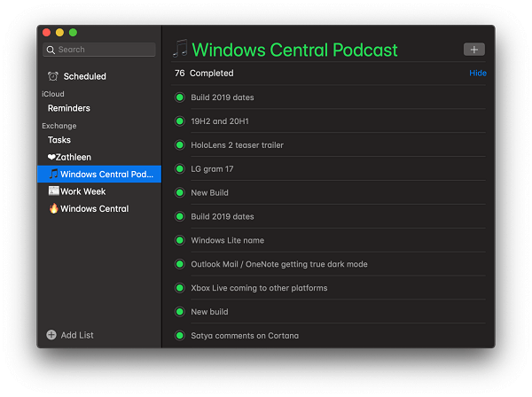Select "Windows Lite name" reminder text
Viewport: 532px width, 397px height.
pos(227,240)
